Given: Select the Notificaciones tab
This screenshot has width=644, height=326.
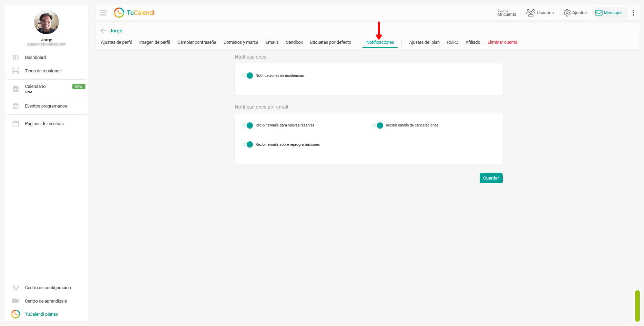Looking at the screenshot, I should [380, 42].
